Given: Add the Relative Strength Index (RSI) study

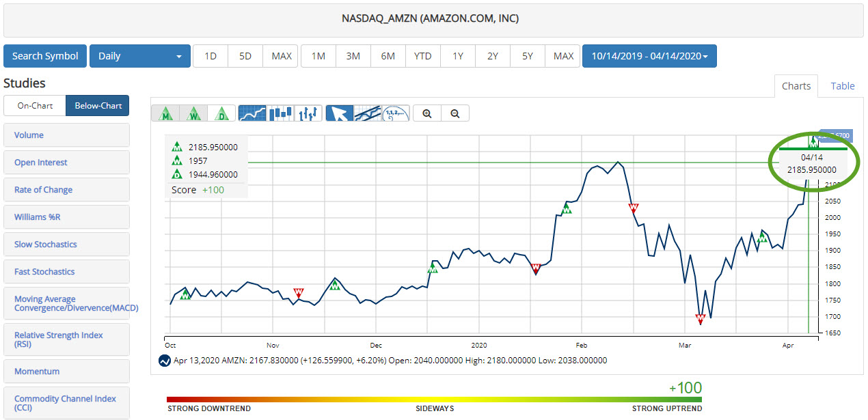Looking at the screenshot, I should click(x=66, y=339).
